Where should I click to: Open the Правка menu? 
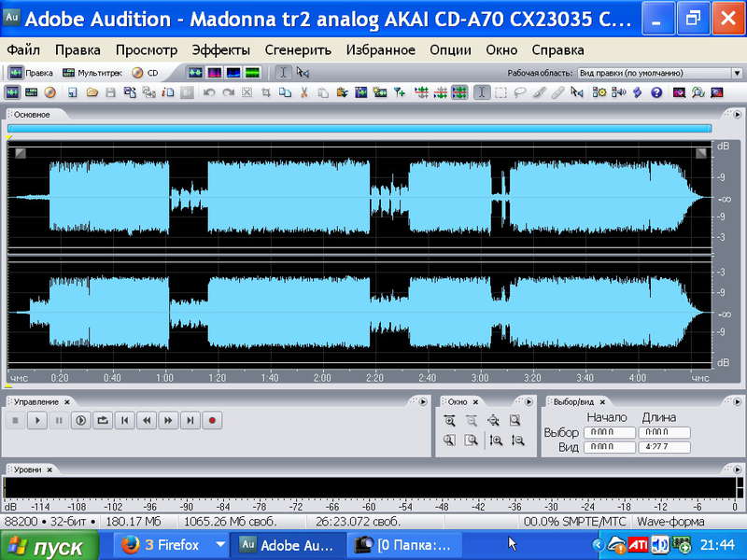[x=78, y=50]
